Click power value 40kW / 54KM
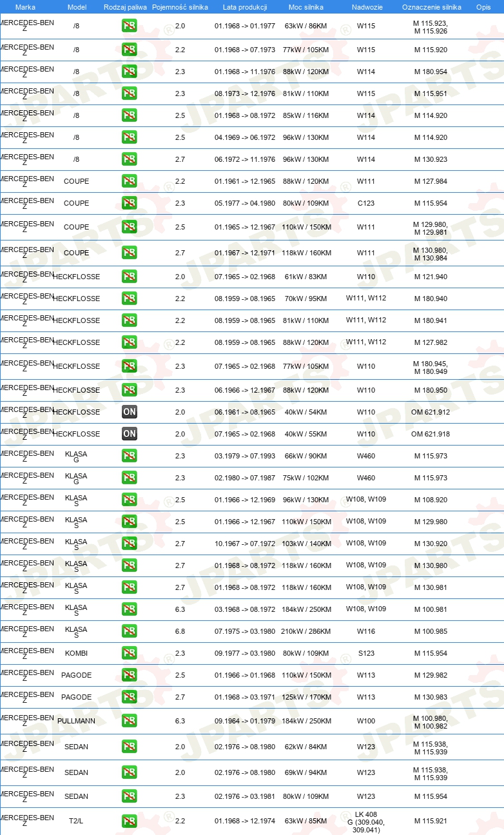 tap(306, 412)
